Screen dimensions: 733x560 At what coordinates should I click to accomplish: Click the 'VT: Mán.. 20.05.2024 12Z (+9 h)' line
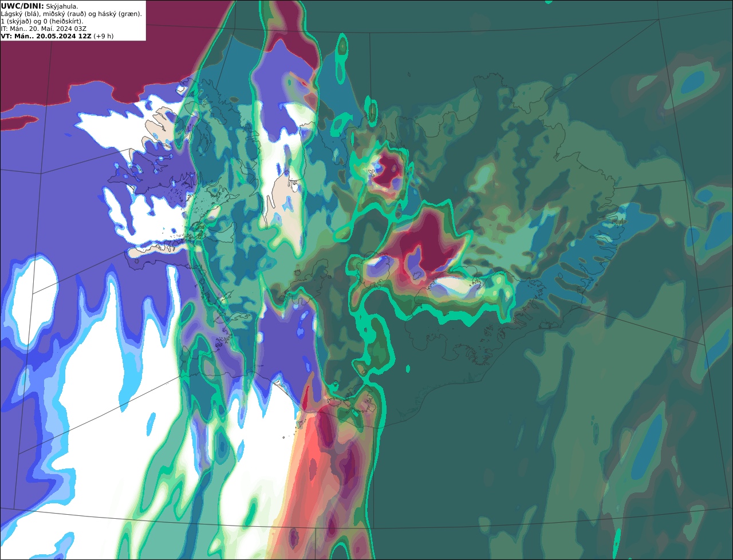click(x=57, y=36)
